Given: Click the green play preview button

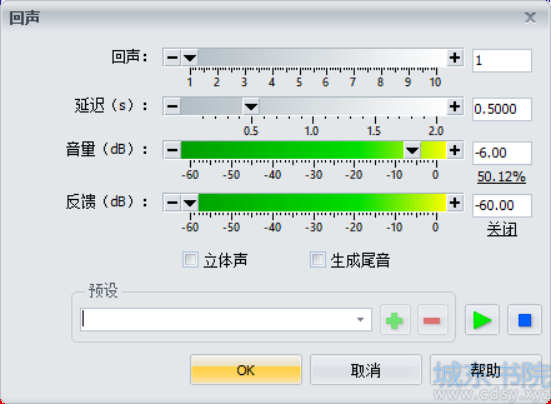Looking at the screenshot, I should pos(482,320).
